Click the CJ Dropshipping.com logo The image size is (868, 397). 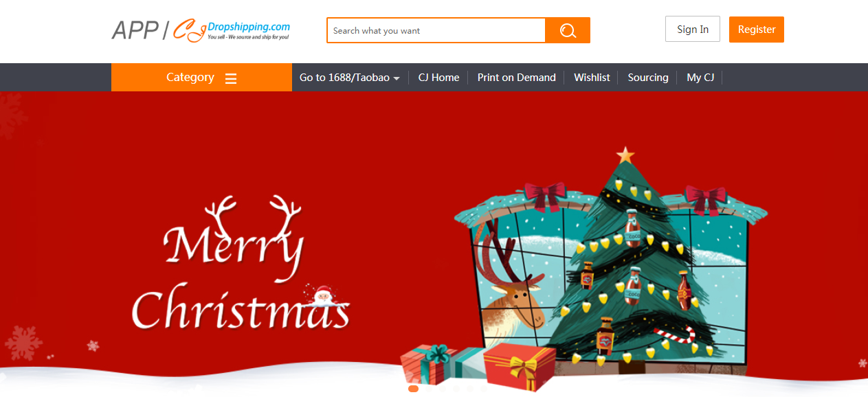click(x=232, y=30)
